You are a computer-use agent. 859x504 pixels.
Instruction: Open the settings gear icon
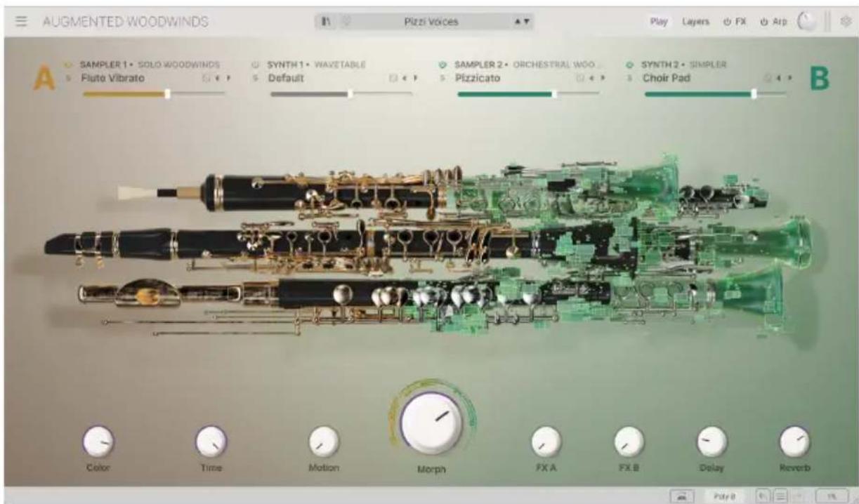(846, 22)
